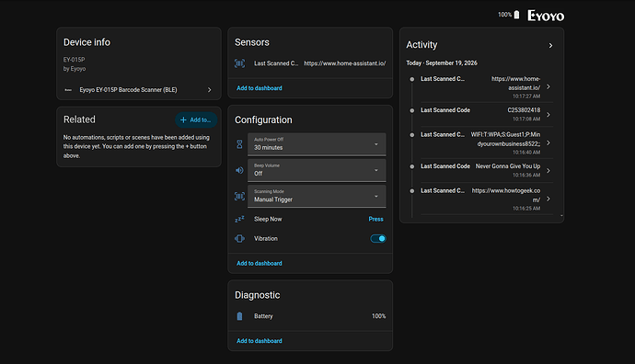Click the battery status icon at top right
This screenshot has width=635, height=364.
[516, 15]
